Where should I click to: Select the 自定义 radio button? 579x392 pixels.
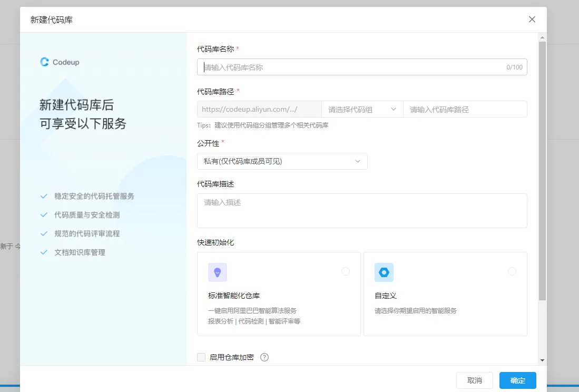click(512, 271)
